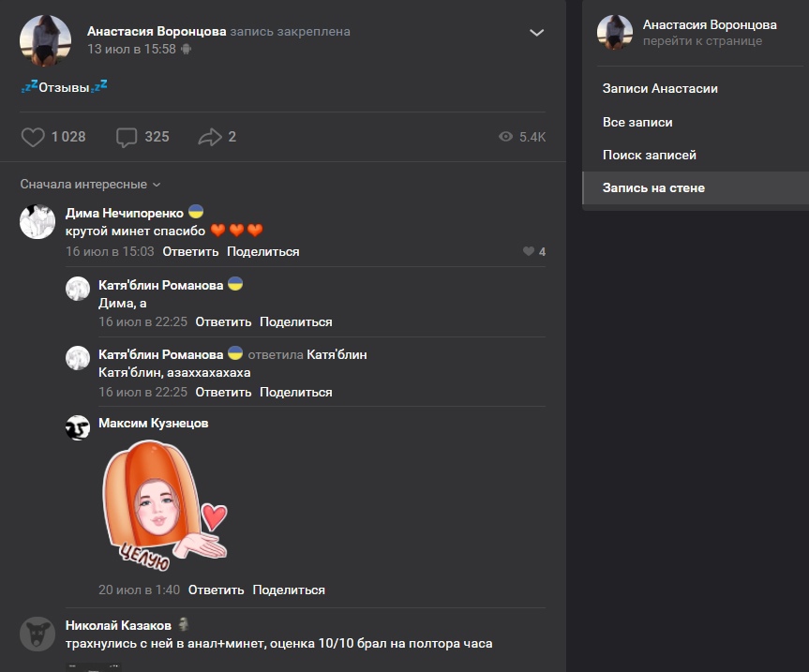Open Дима Нечипоренко's avatar

point(37,221)
